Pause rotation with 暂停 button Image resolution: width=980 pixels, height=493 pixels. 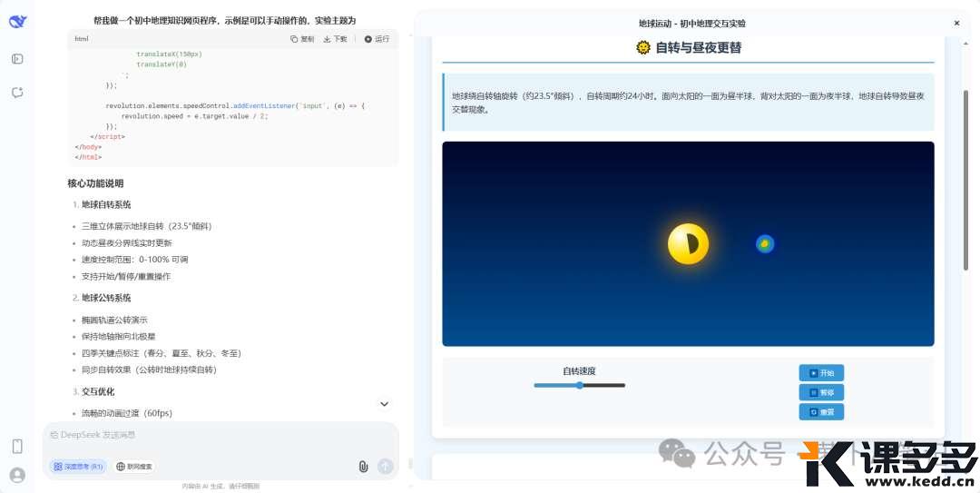[x=821, y=393]
